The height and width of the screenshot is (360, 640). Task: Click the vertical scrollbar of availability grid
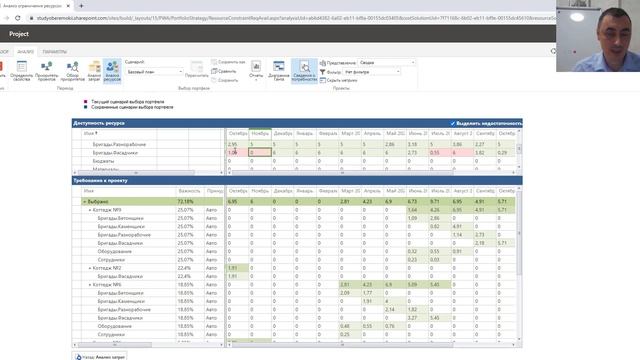coord(519,149)
